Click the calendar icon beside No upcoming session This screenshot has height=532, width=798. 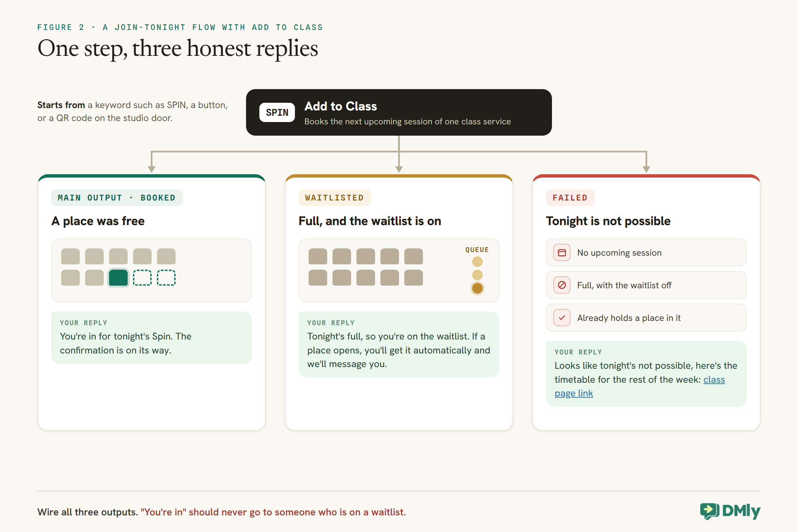[x=562, y=253]
